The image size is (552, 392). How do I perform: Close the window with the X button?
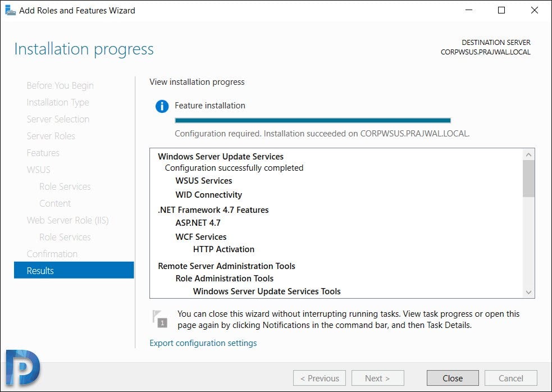[535, 10]
